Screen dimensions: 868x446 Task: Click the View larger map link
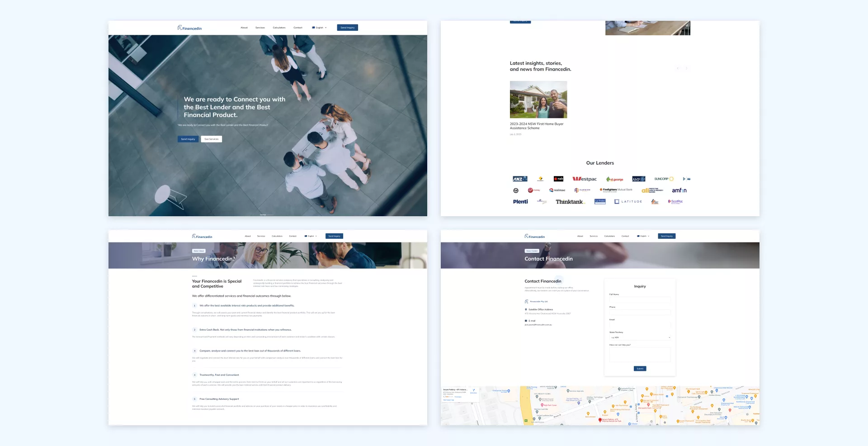click(x=448, y=400)
